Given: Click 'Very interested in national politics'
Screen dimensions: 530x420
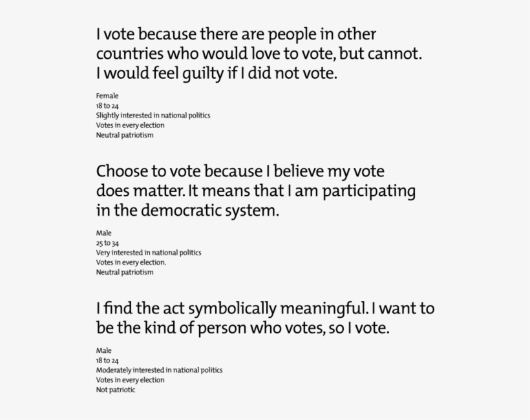Looking at the screenshot, I should [x=149, y=253].
